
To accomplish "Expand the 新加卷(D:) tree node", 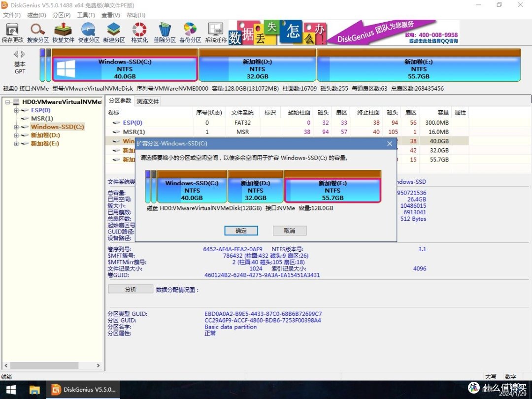I will coord(16,135).
